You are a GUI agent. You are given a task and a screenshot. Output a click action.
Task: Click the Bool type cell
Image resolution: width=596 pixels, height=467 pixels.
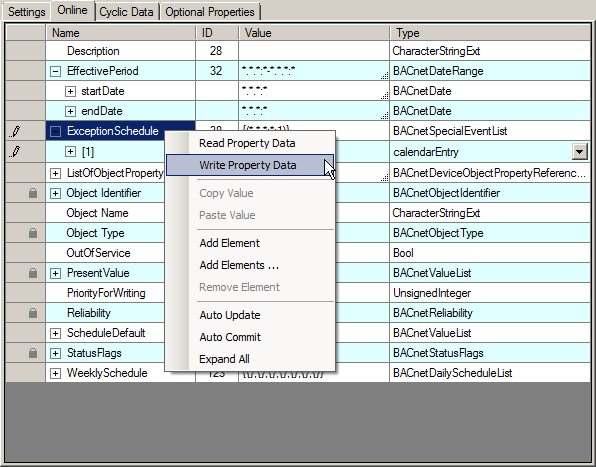(490, 253)
